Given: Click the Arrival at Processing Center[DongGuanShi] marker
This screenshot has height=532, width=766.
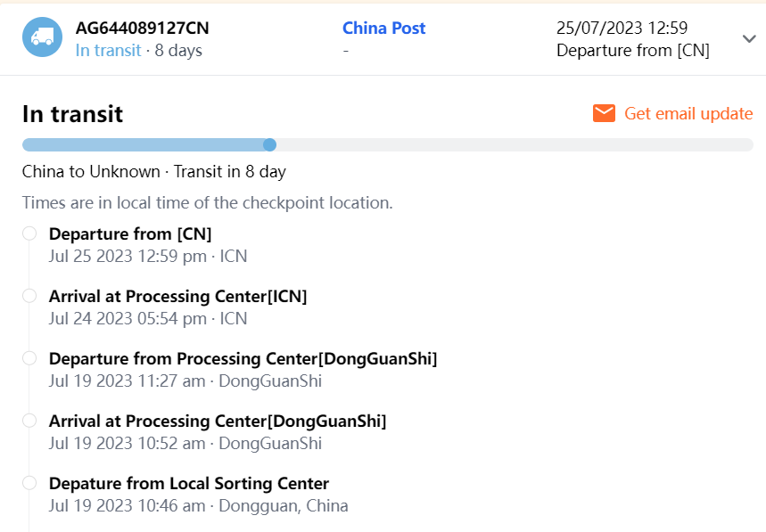Looking at the screenshot, I should (x=29, y=421).
